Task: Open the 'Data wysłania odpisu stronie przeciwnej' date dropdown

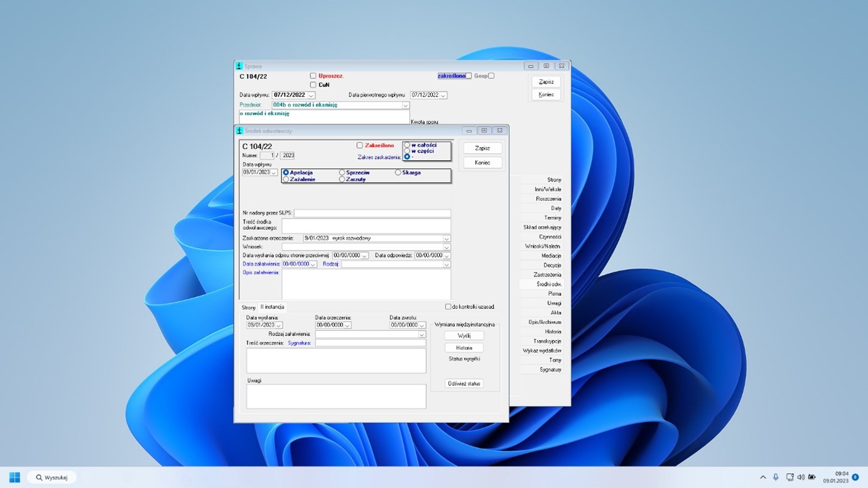Action: (364, 256)
